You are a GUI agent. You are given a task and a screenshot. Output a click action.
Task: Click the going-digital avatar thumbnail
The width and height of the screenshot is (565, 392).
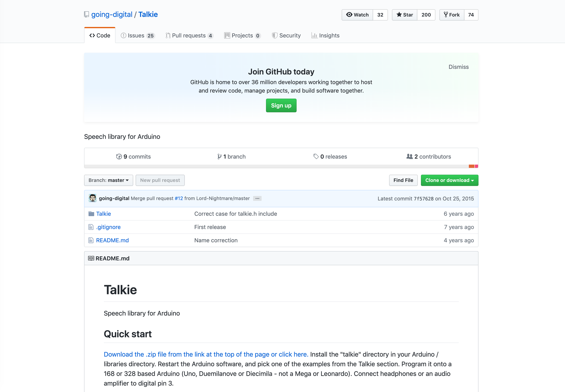[x=93, y=198]
